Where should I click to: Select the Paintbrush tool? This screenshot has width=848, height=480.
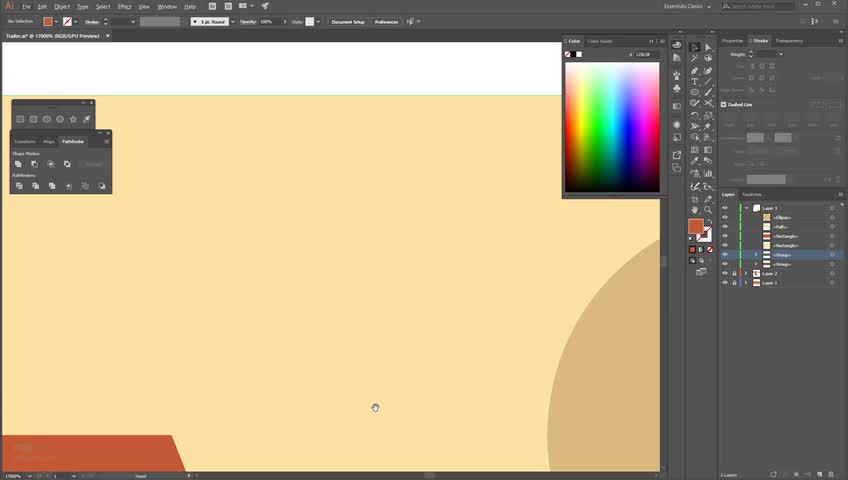coord(708,92)
